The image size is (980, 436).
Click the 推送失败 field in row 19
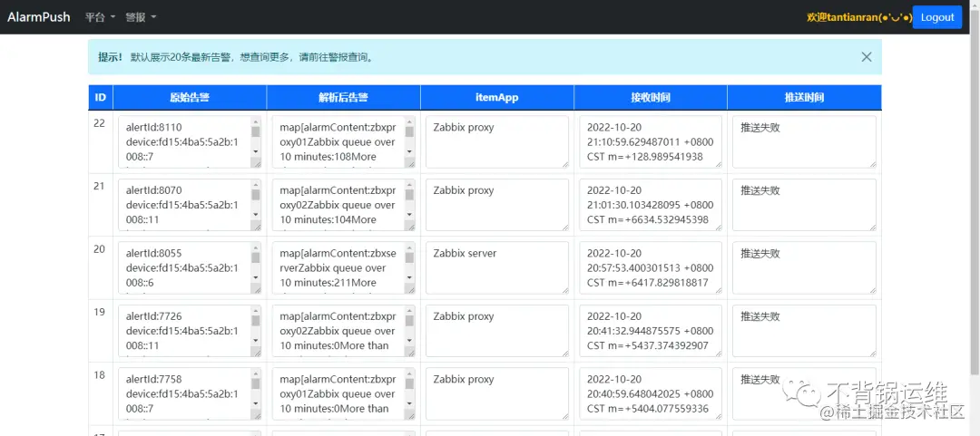click(804, 331)
